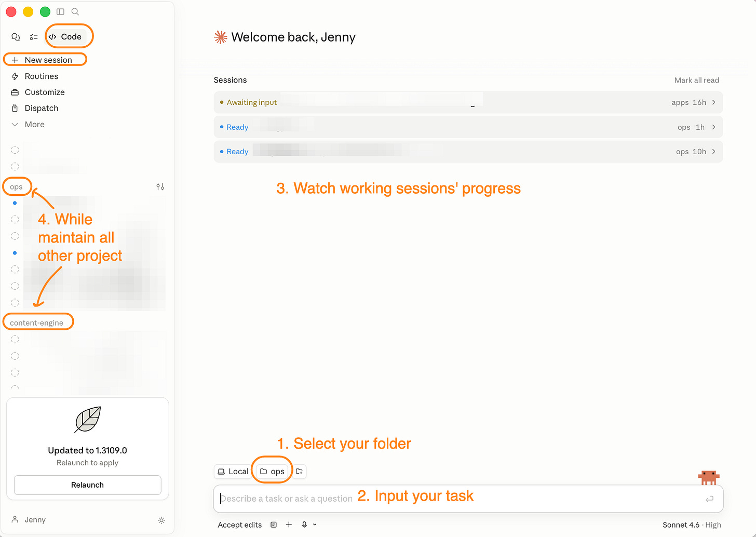Select the Local environment button

tap(233, 472)
